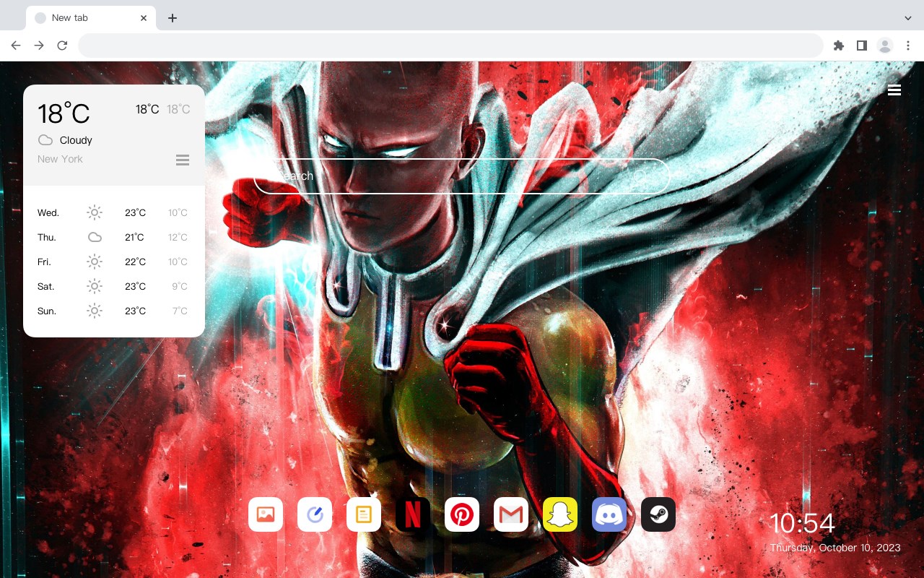Image resolution: width=924 pixels, height=578 pixels.
Task: Click today's high 18°C in widget header
Action: pos(147,109)
